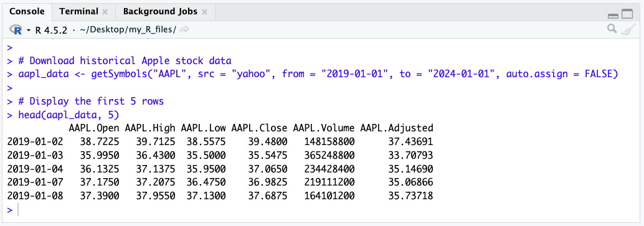Click the volume value 148158800
The width and height of the screenshot is (644, 226).
(329, 142)
